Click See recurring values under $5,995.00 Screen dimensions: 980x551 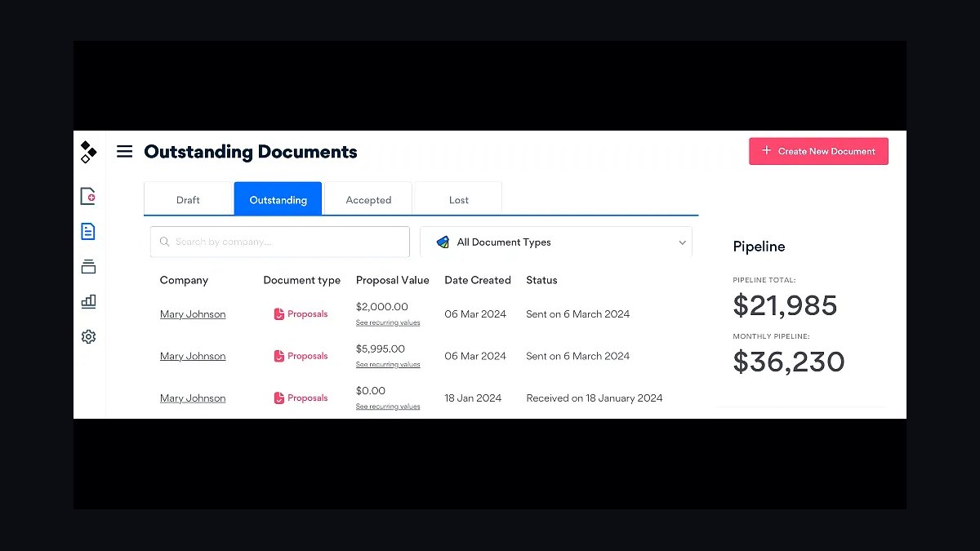pyautogui.click(x=388, y=365)
